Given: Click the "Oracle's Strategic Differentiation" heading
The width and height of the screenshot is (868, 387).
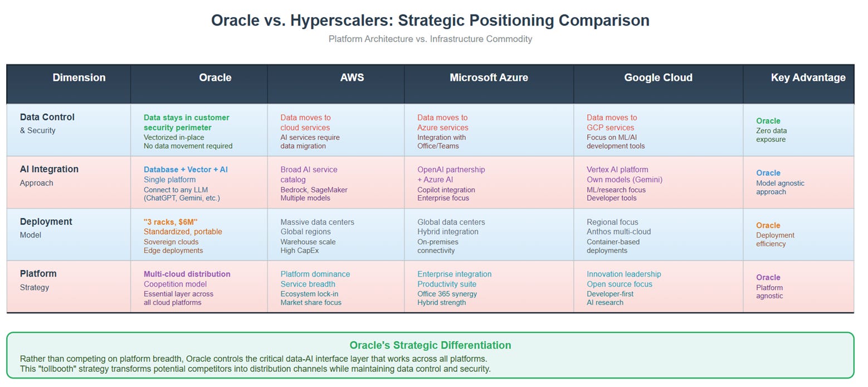Looking at the screenshot, I should tap(430, 345).
